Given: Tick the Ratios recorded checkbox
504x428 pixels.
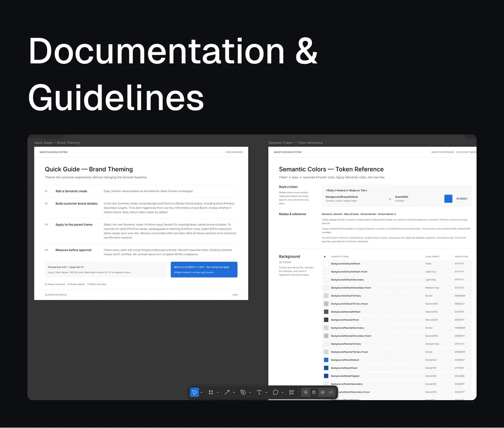Looking at the screenshot, I should [x=88, y=284].
